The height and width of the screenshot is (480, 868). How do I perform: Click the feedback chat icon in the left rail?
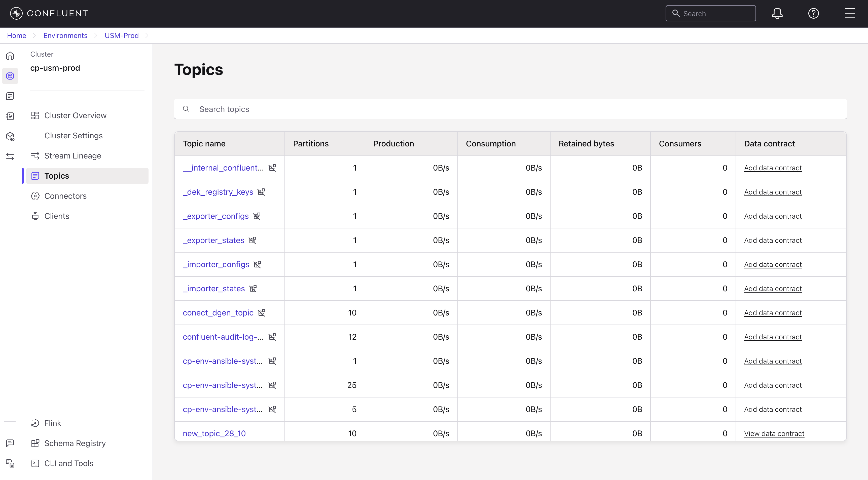(10, 443)
